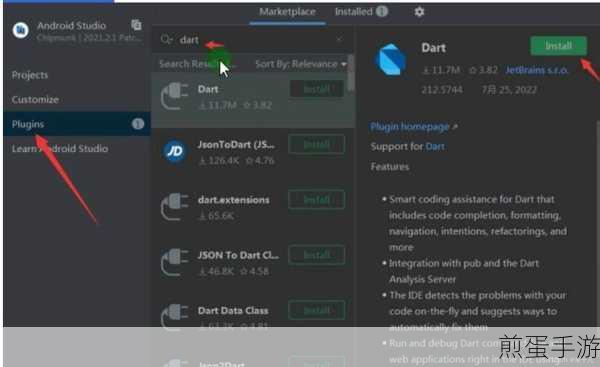Click the large Dart logo in details pane
This screenshot has width=600, height=367.
(390, 59)
